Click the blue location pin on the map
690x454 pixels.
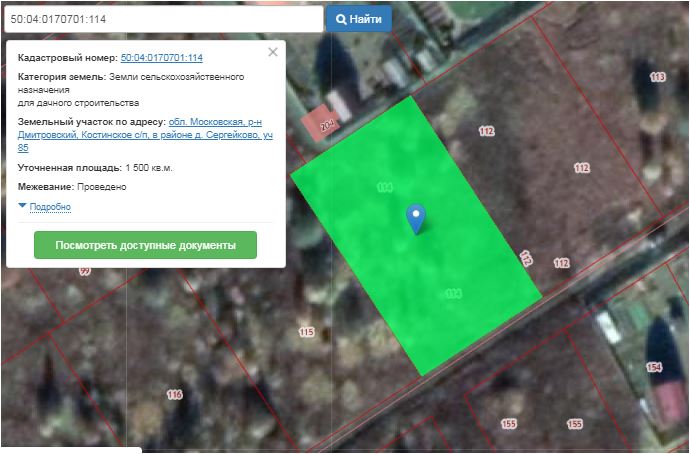[416, 217]
